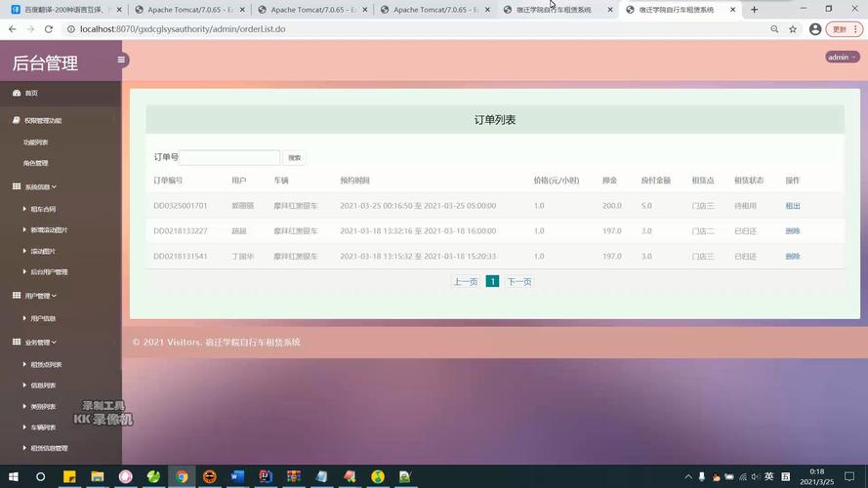Open the Windows Start menu
Image resolution: width=868 pixels, height=488 pixels.
[x=14, y=476]
